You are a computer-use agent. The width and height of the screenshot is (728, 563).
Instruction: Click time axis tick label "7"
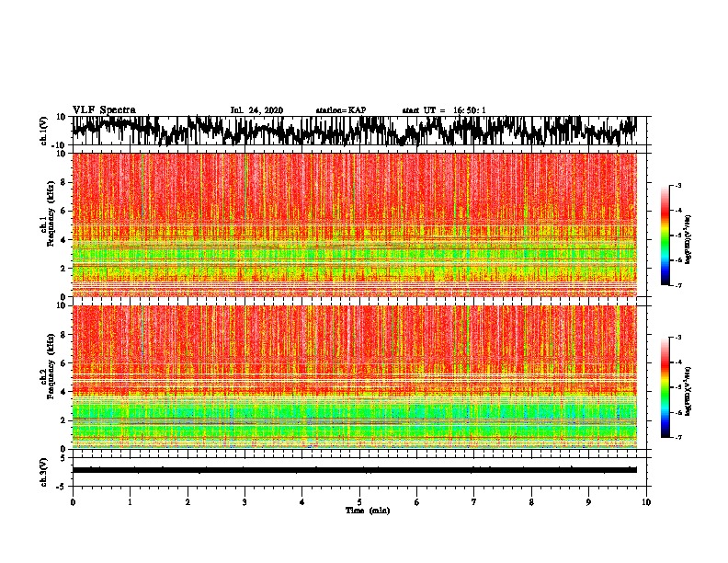coord(474,502)
